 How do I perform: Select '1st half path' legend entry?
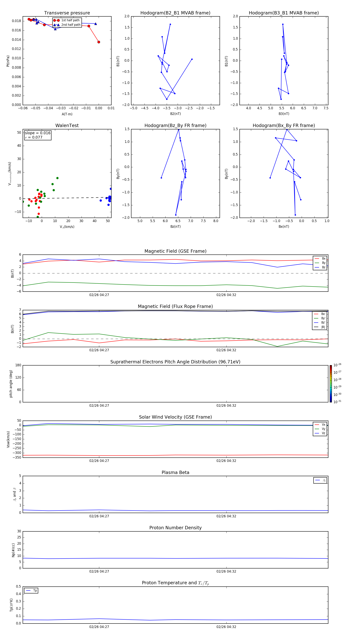[x=67, y=20]
